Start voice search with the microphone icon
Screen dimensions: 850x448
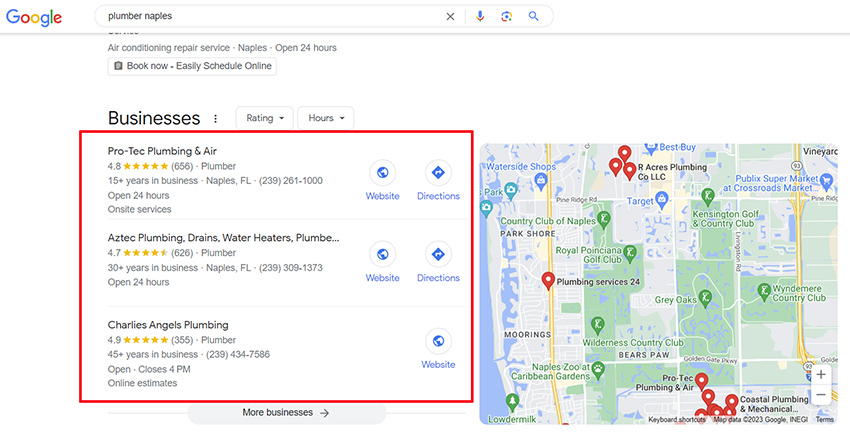point(480,16)
